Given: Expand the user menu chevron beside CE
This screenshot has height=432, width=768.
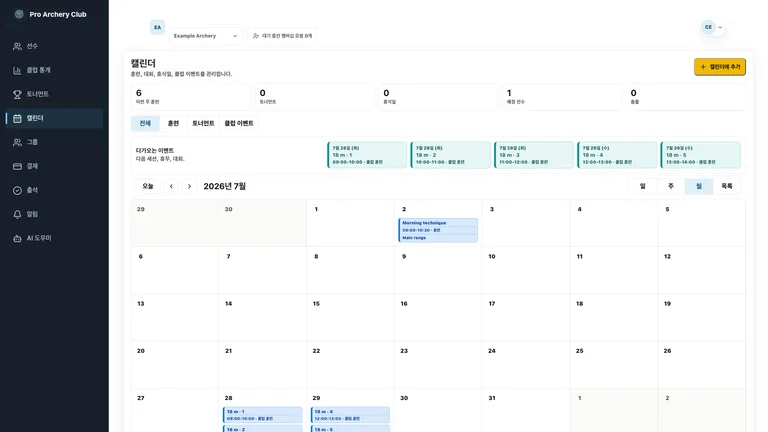Looking at the screenshot, I should 720,27.
